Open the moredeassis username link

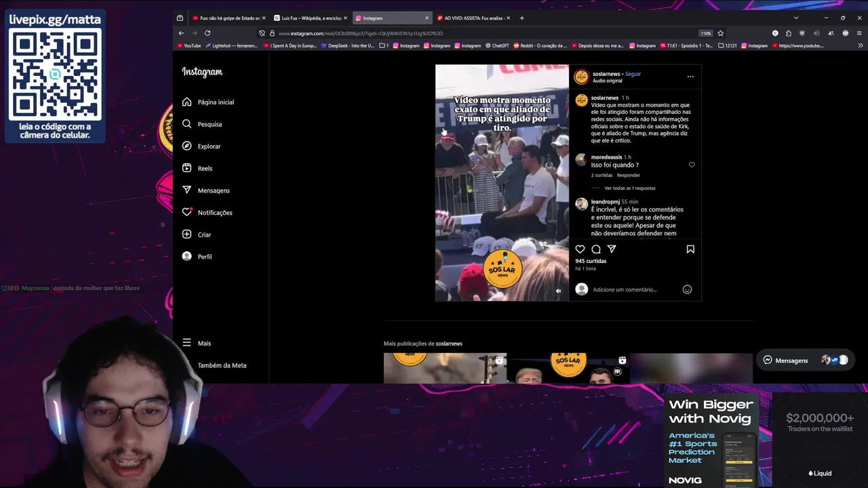coord(606,157)
